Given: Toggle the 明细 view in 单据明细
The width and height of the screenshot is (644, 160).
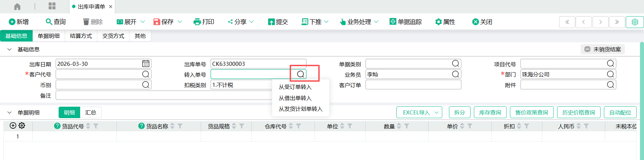Looking at the screenshot, I should tap(69, 112).
